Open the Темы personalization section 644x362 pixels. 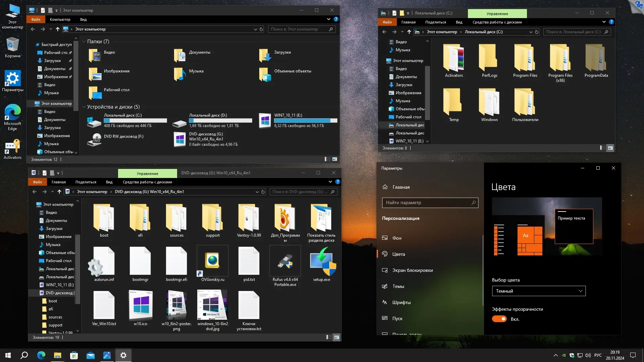pyautogui.click(x=398, y=286)
